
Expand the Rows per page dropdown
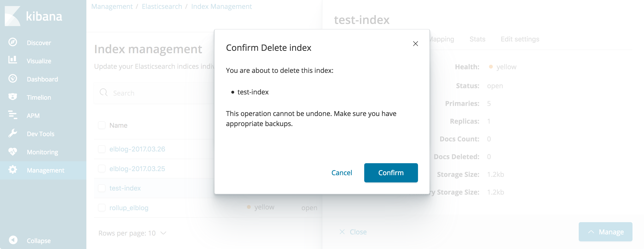[x=132, y=233]
